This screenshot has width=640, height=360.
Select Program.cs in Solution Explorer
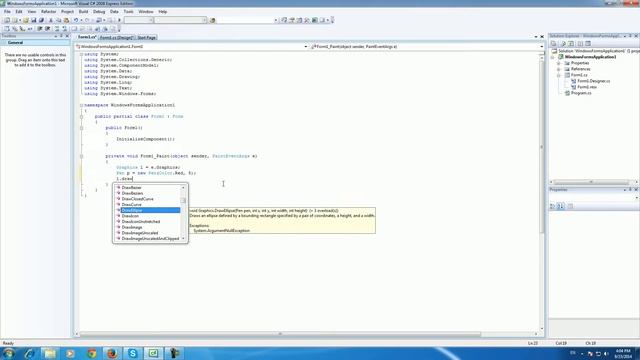point(581,93)
